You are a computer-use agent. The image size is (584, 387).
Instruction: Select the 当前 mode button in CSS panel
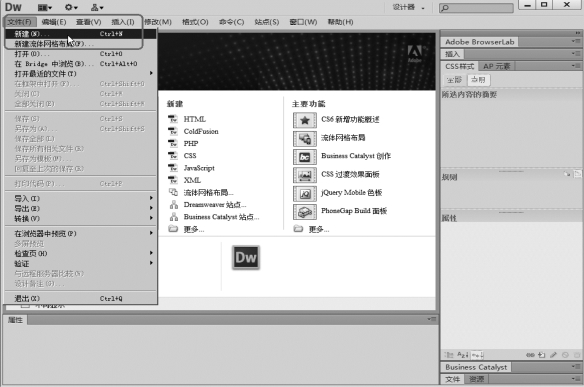(x=478, y=80)
